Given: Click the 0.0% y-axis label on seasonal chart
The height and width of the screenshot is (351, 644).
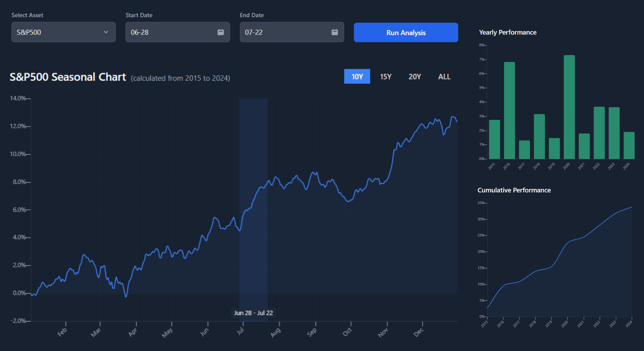Looking at the screenshot, I should (x=19, y=293).
